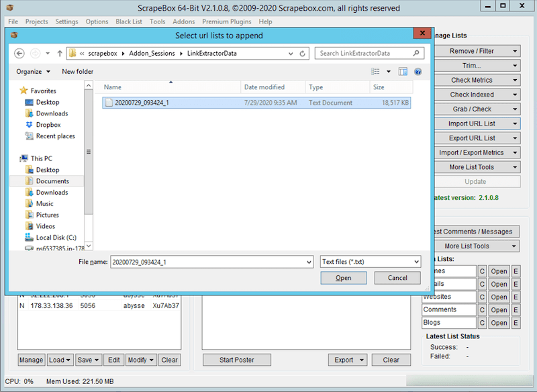Open file dialog help icon
The image size is (537, 392).
pos(418,72)
